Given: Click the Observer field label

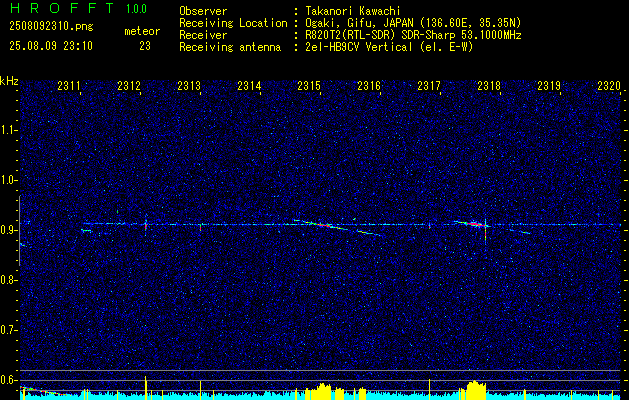Looking at the screenshot, I should pyautogui.click(x=203, y=11).
